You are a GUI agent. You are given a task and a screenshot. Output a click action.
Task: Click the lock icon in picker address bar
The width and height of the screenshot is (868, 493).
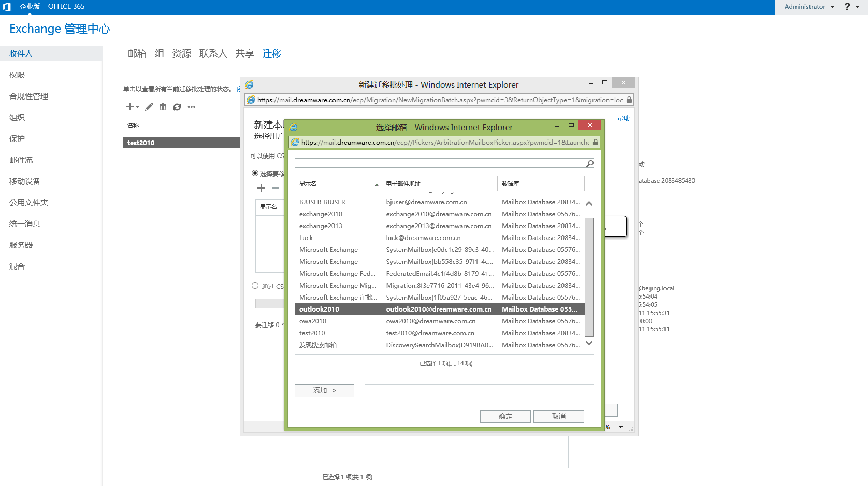pos(596,142)
